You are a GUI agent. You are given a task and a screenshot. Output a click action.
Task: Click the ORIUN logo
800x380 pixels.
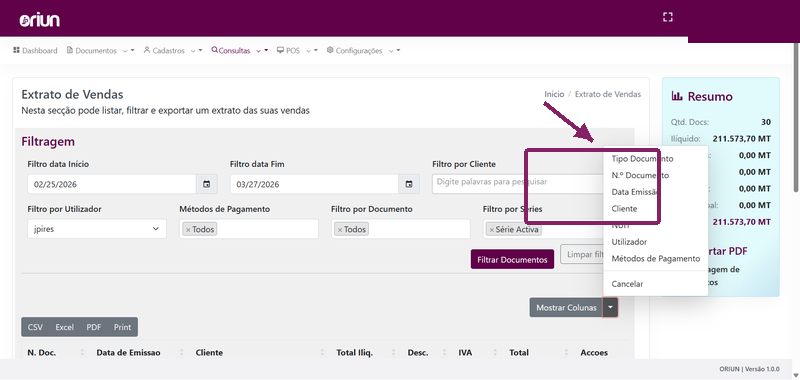pos(40,20)
